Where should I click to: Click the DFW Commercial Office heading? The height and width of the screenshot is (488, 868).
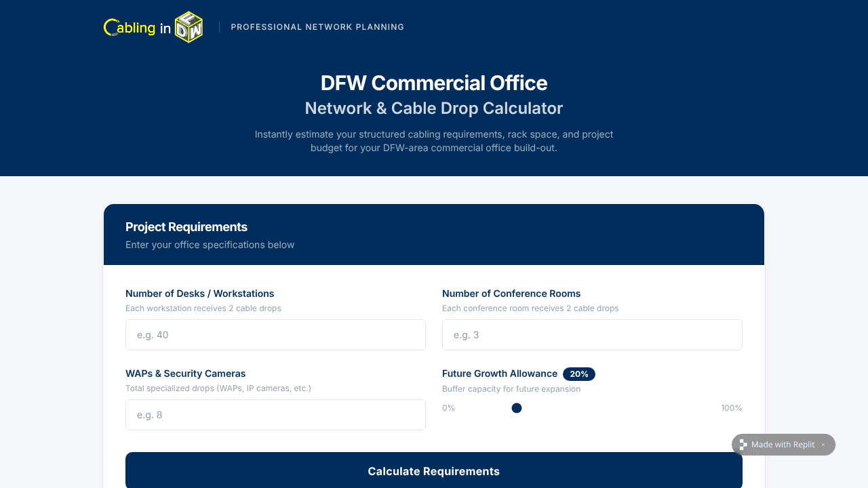tap(434, 83)
